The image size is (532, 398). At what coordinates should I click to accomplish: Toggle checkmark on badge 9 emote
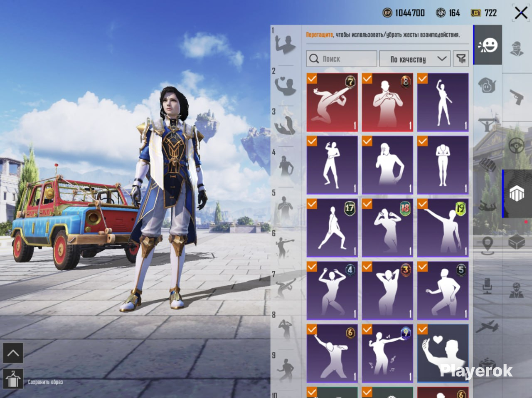367,329
